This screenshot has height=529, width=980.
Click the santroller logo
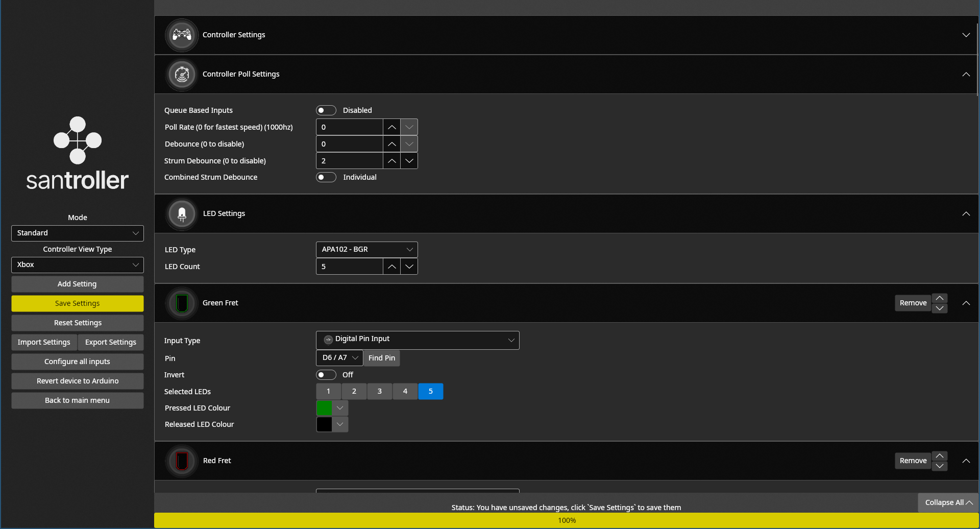tap(78, 153)
